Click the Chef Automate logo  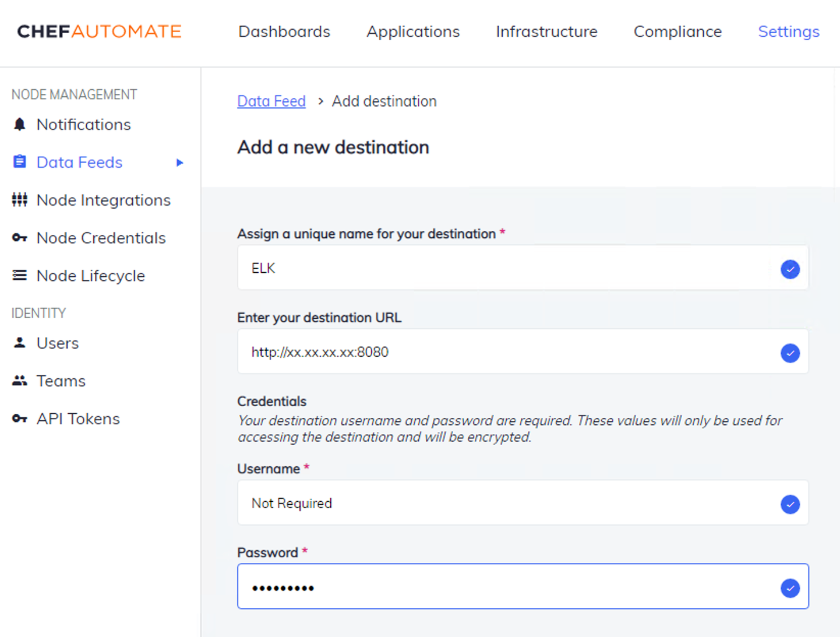(100, 31)
